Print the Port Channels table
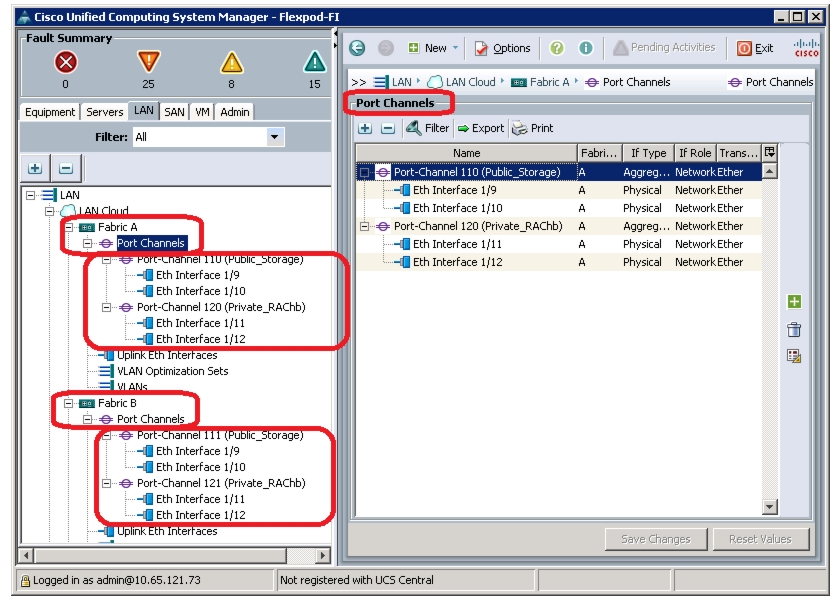835x602 pixels. point(533,128)
